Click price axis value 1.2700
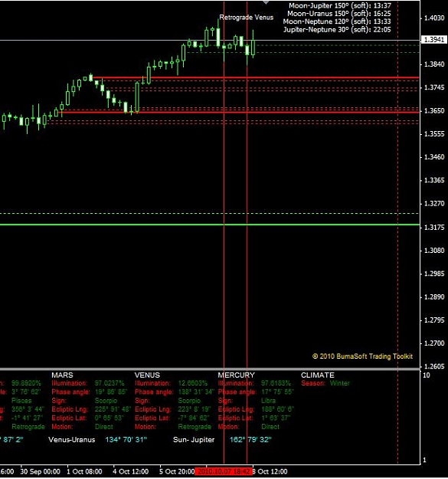The width and height of the screenshot is (448, 479). point(434,343)
